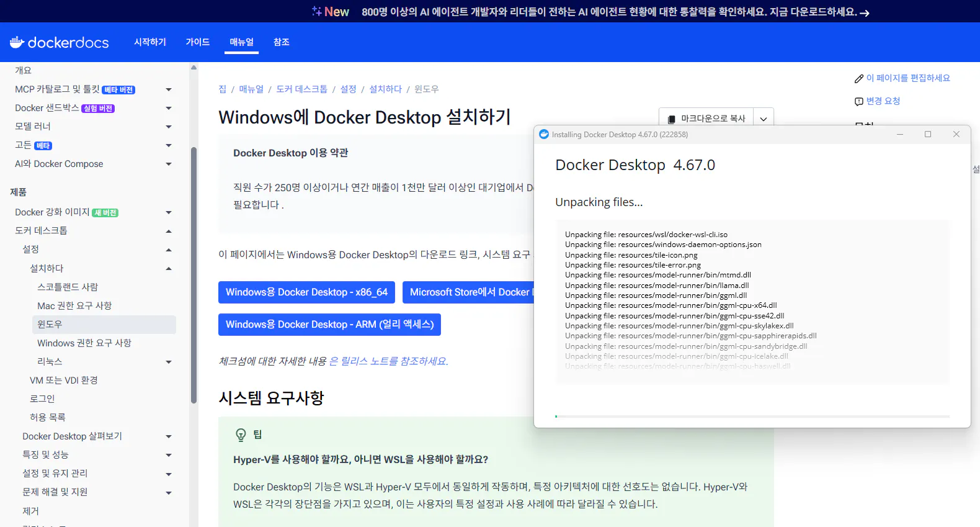Screen dimensions: 980x527
Task: Click the Microsoft Store에서 Docker button
Action: [468, 292]
